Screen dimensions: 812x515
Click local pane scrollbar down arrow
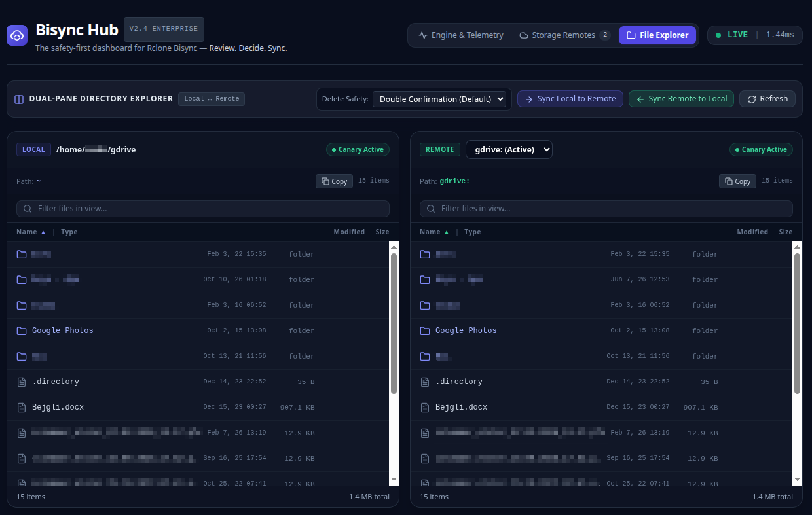coord(394,480)
